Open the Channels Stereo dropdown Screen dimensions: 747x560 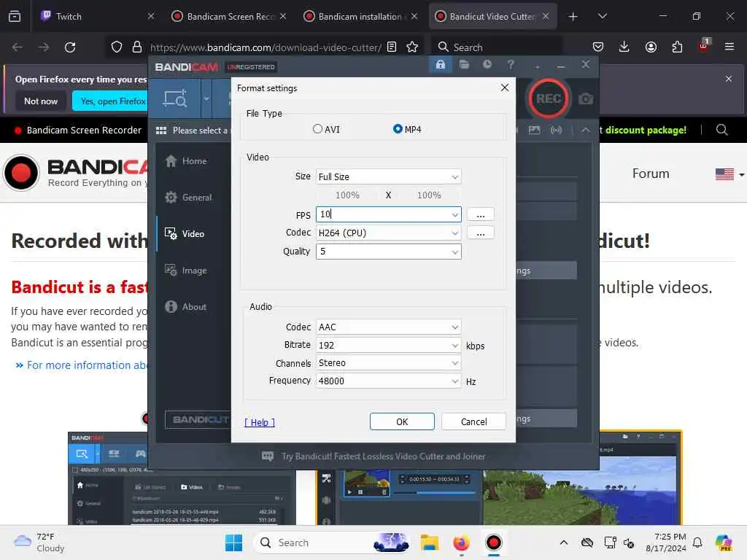click(x=388, y=363)
